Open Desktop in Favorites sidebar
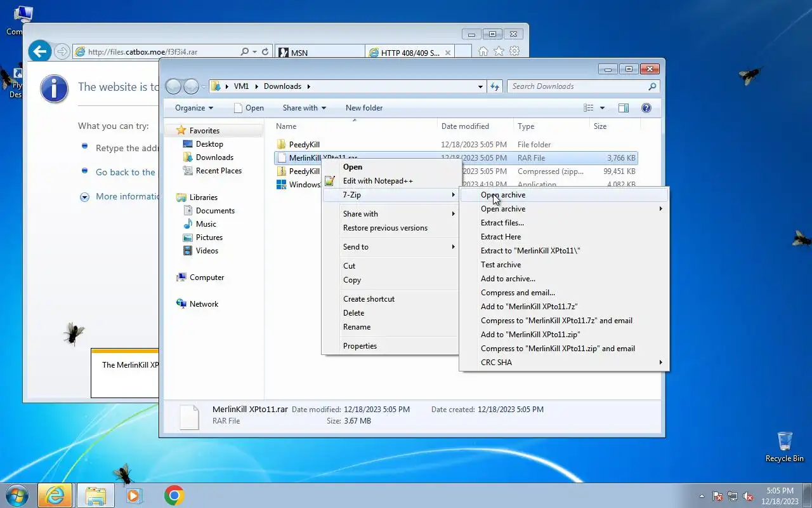The image size is (812, 508). click(209, 144)
